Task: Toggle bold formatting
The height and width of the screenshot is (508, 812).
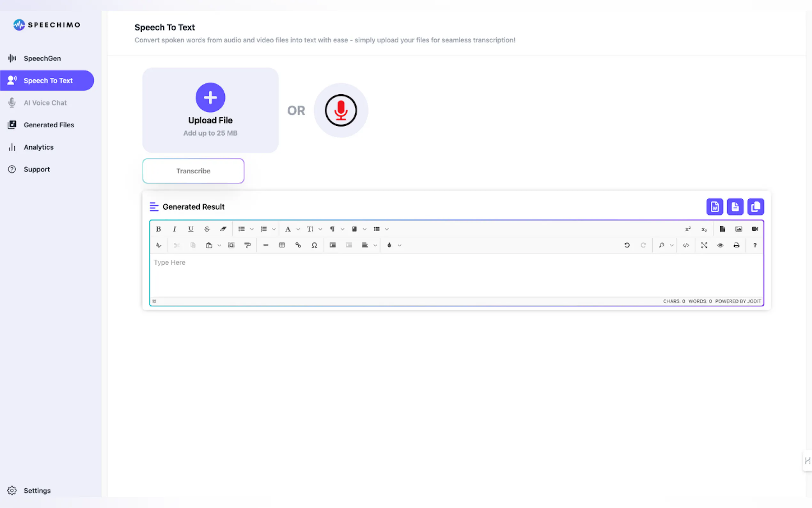Action: tap(158, 229)
